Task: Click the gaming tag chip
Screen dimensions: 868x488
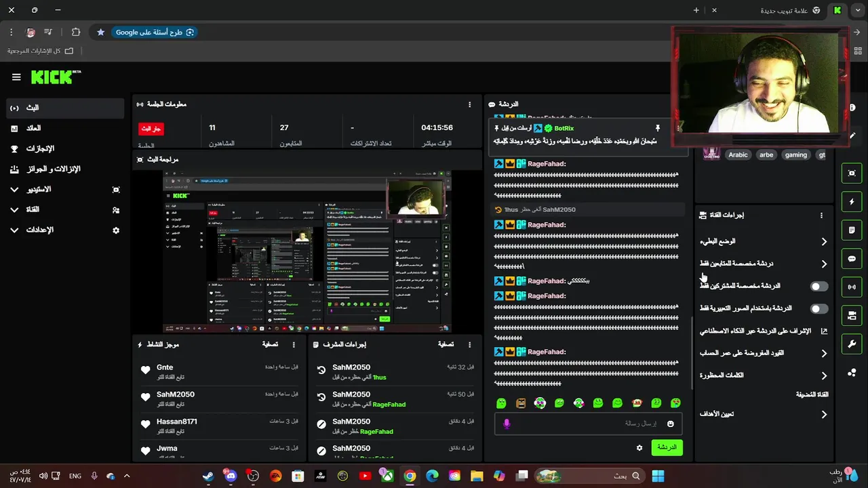Action: 795,155
